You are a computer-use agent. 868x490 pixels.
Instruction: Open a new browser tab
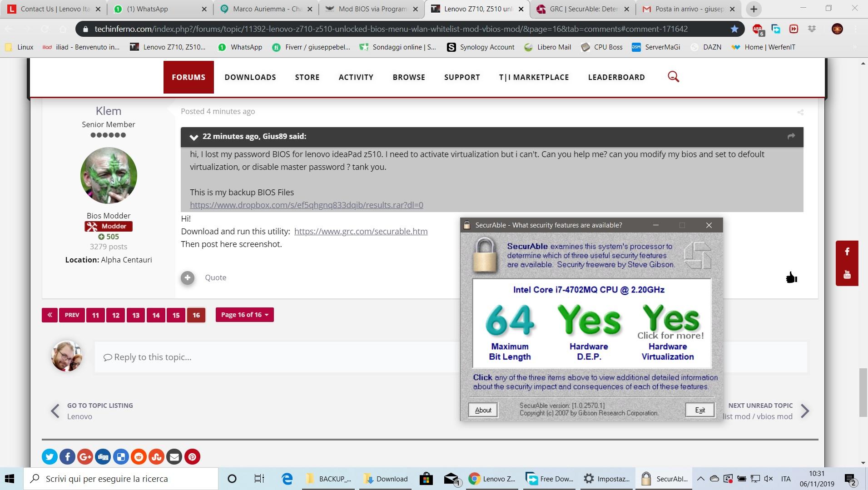pos(754,9)
